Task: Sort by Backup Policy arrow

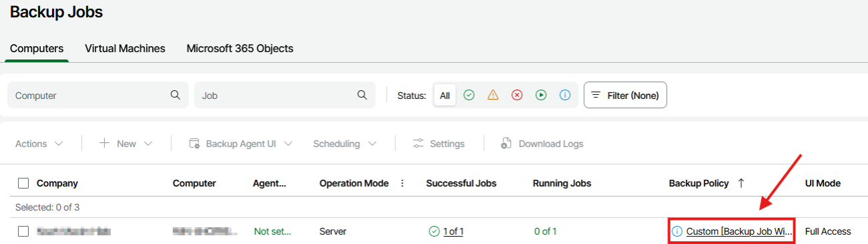Action: coord(741,183)
